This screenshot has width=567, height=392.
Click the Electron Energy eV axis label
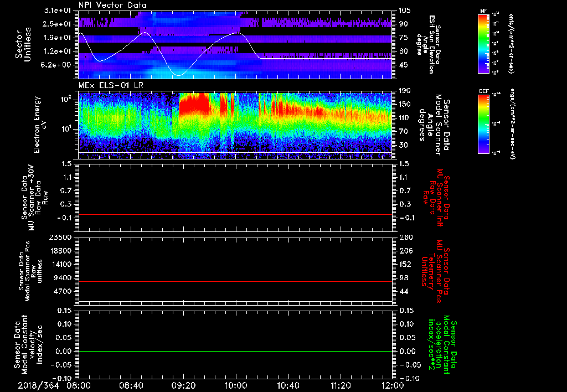pos(40,125)
